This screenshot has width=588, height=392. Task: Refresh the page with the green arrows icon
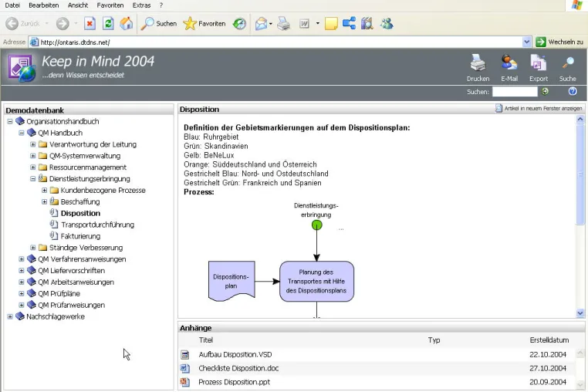(108, 24)
